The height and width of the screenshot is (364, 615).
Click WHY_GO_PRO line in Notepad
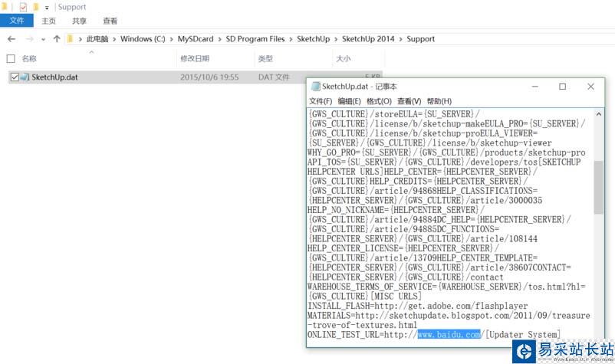[446, 152]
